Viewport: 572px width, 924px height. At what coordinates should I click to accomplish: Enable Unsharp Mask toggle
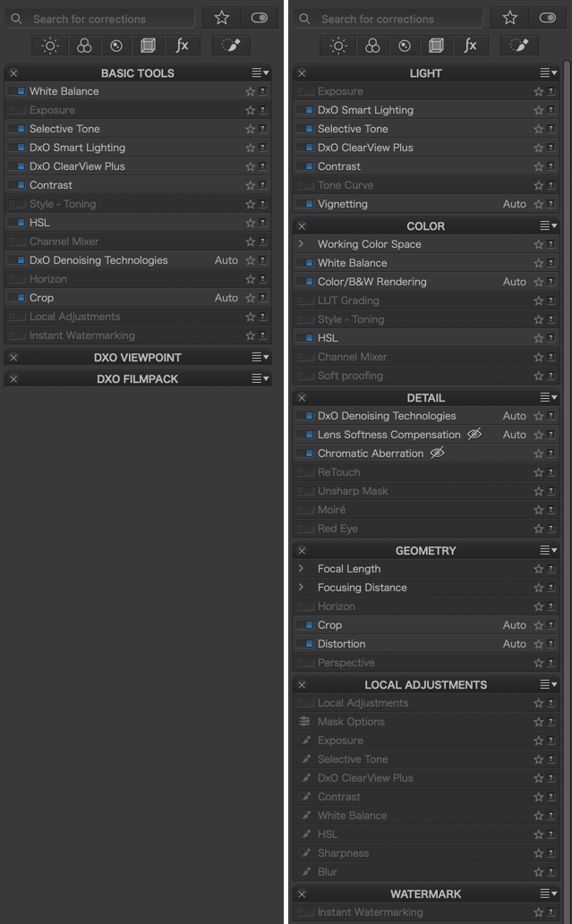305,491
